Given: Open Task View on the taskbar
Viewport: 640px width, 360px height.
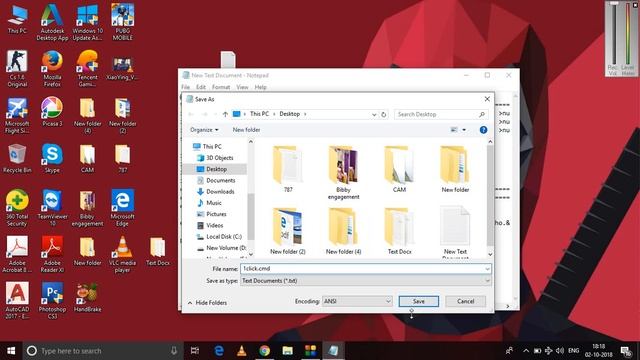Looking at the screenshot, I should coord(195,351).
